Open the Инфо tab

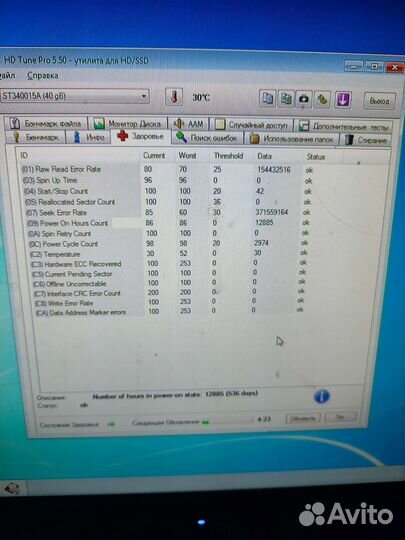(89, 137)
